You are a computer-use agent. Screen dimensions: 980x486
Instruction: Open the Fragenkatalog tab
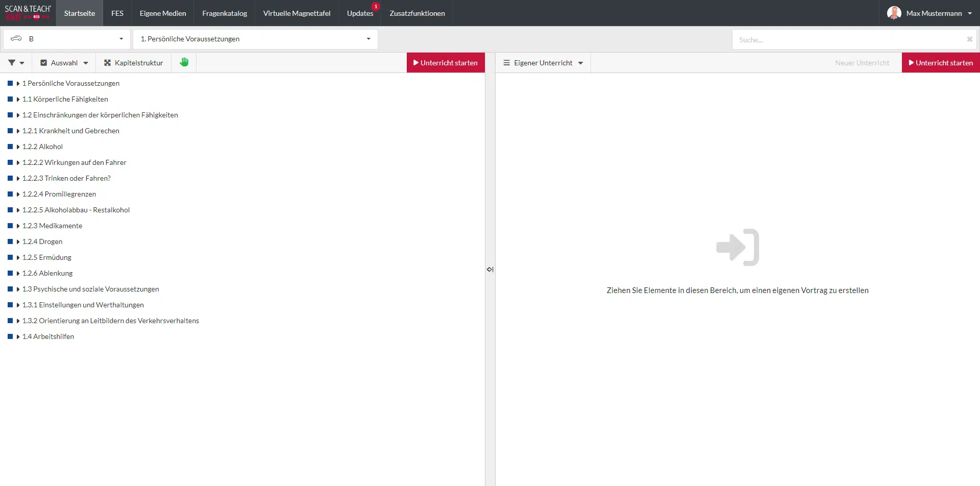point(224,13)
